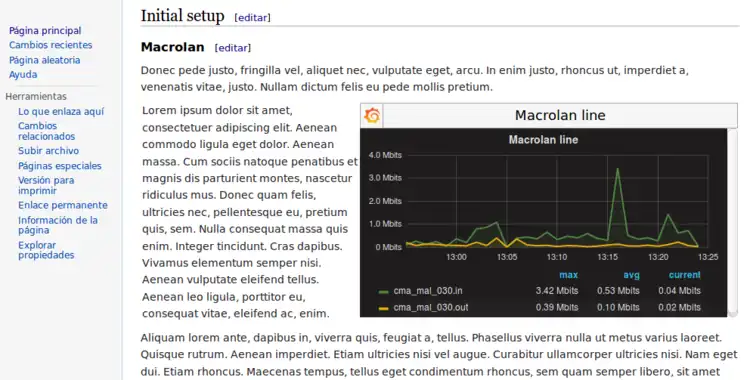Viewport: 750px width, 380px height.
Task: Click Versión para imprimir
Action: [46, 186]
